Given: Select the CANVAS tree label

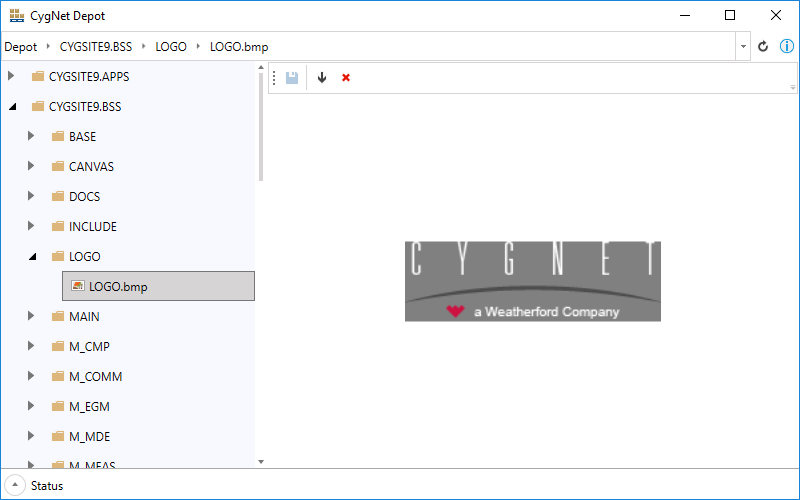Looking at the screenshot, I should click(x=91, y=166).
